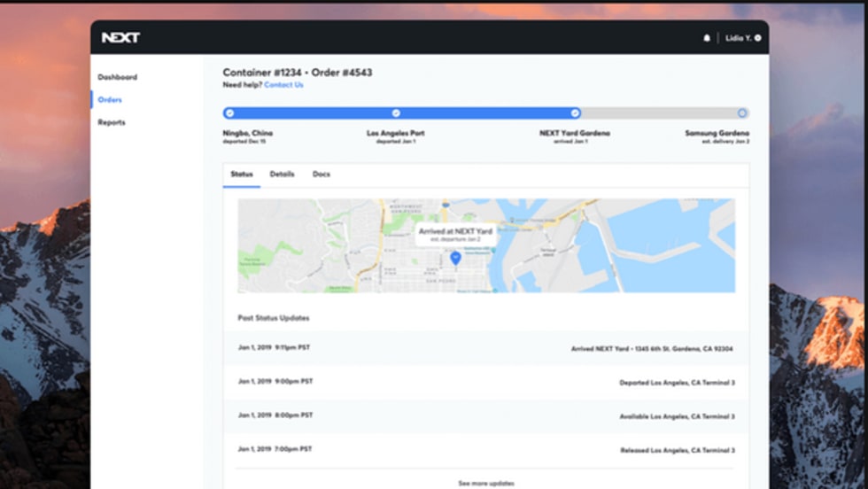Click the NEXT Yard Gardena checkpoint marker
Viewport: 868px width, 489px height.
(575, 113)
